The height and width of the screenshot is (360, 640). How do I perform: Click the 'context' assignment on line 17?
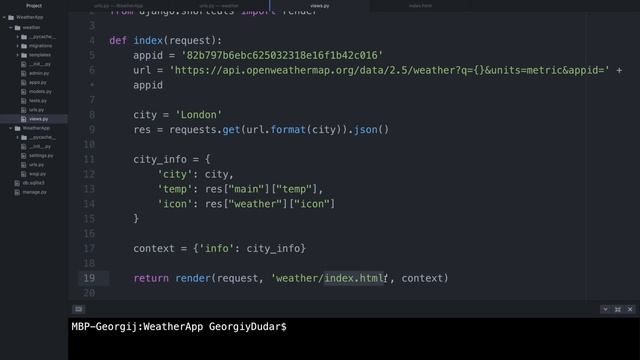coord(154,249)
